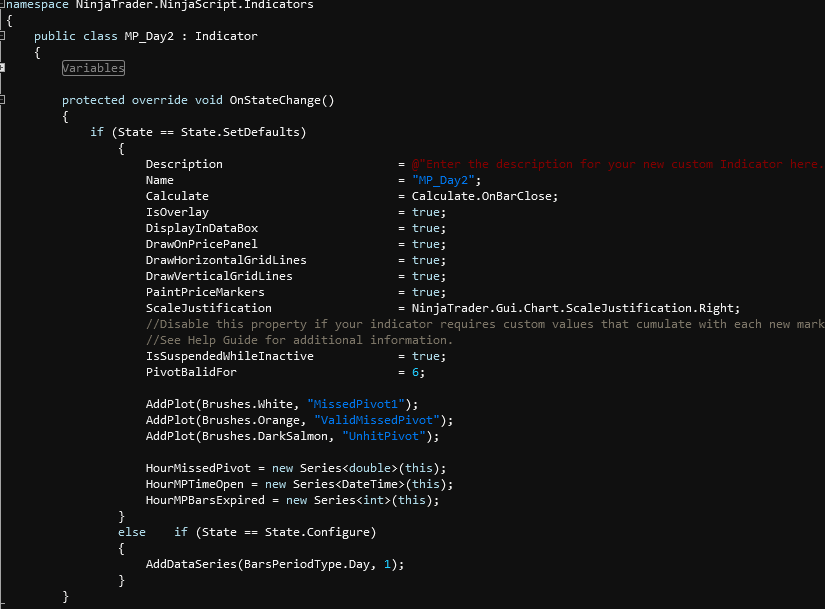
Task: Collapse the OnStateChange method
Action: [x=4, y=100]
